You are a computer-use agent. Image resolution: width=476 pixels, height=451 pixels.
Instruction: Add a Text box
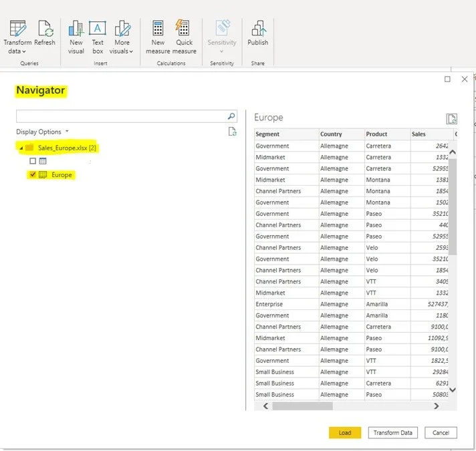click(98, 37)
